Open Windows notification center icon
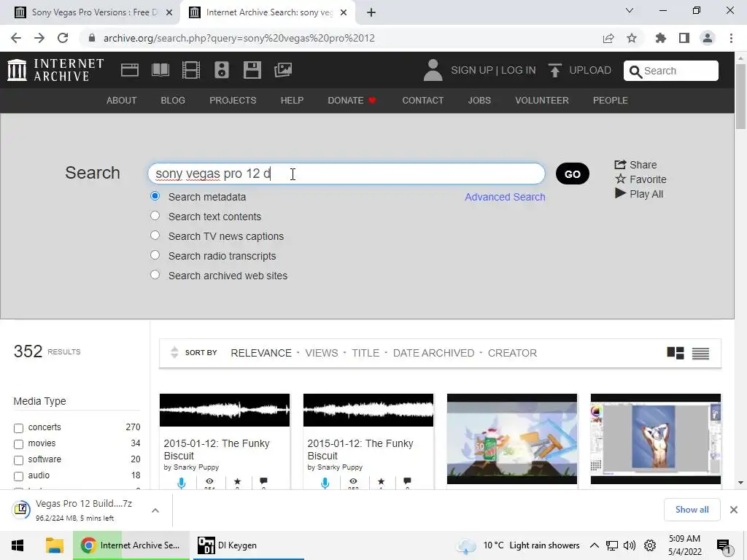 [x=724, y=545]
